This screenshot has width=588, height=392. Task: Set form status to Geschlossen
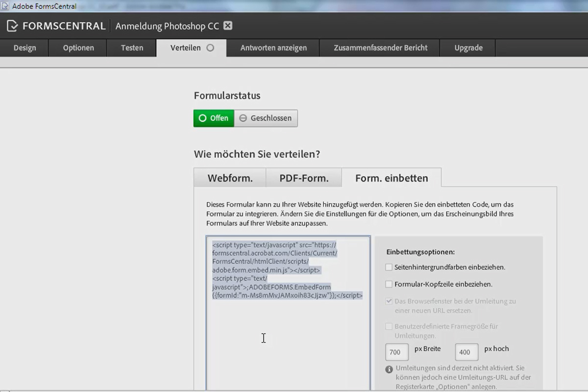click(266, 118)
